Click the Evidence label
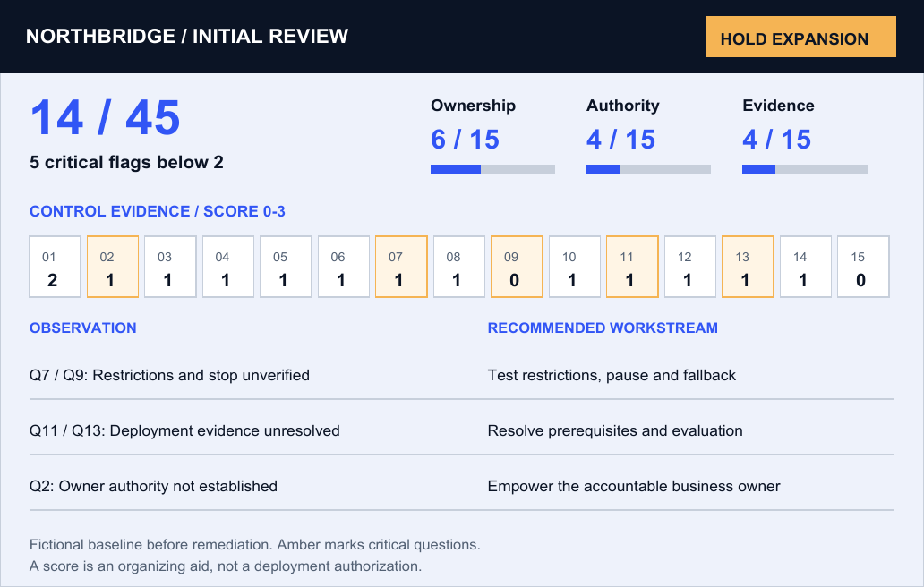924x587 pixels. point(778,106)
